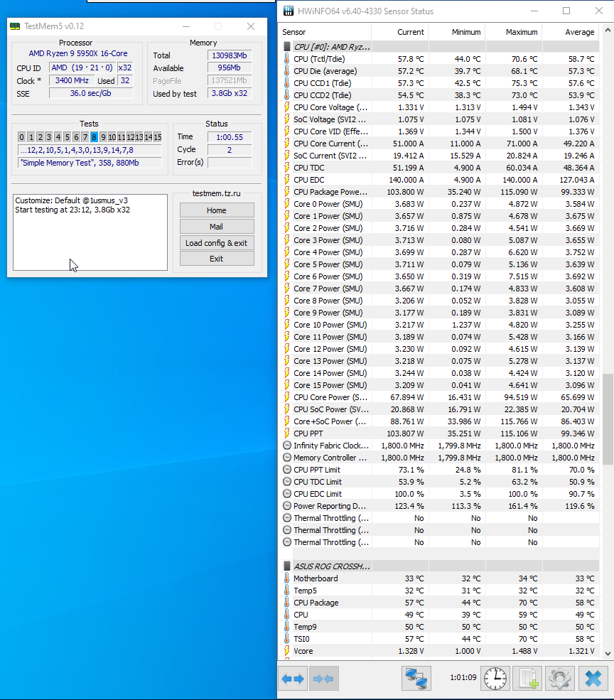The image size is (614, 700).
Task: Click the lightning icon beside CPU TDC
Action: click(286, 168)
